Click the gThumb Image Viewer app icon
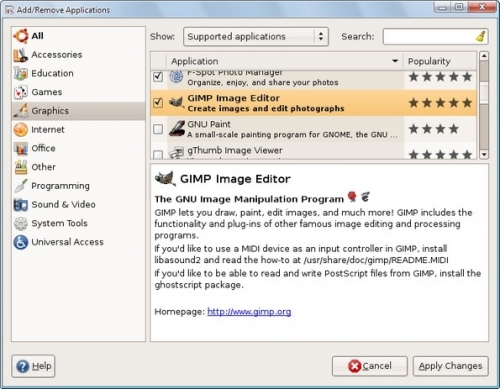 [x=177, y=153]
